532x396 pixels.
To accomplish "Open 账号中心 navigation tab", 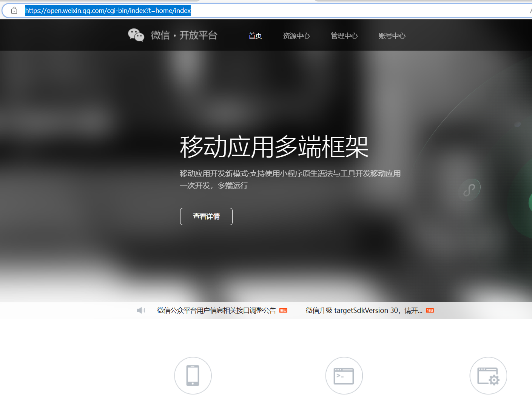I will click(392, 36).
